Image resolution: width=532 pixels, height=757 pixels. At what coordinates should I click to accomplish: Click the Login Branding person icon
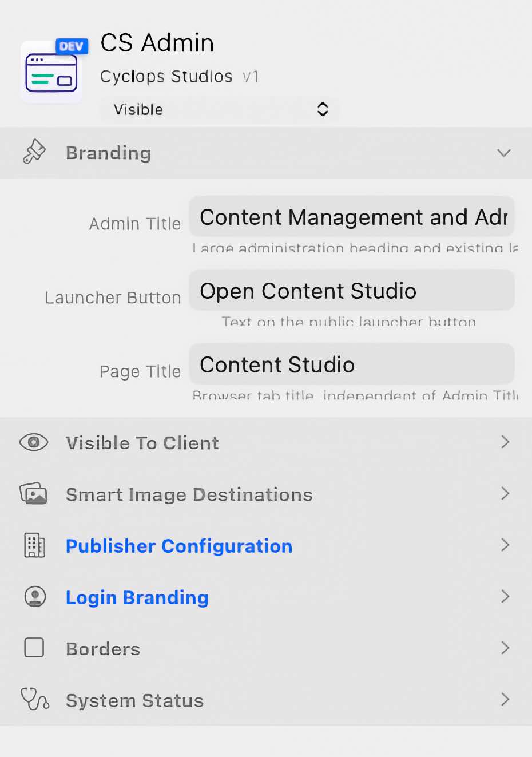pyautogui.click(x=35, y=597)
